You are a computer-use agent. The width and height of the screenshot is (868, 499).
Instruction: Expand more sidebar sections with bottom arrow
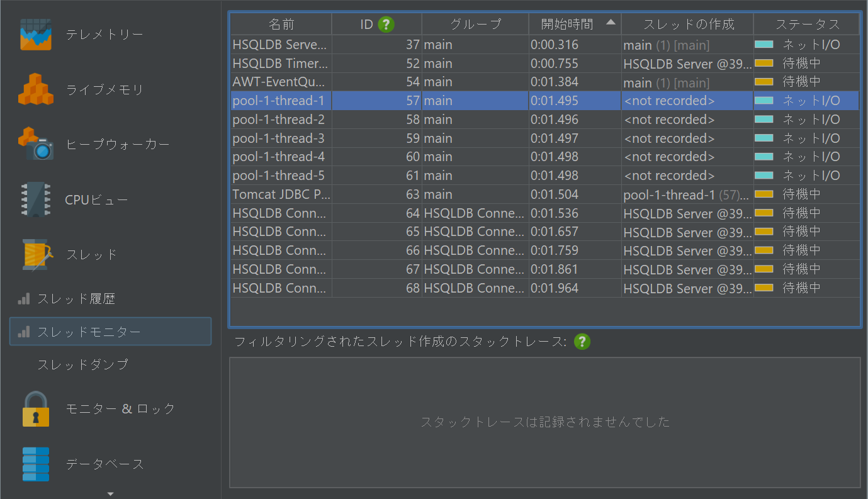[x=110, y=494]
